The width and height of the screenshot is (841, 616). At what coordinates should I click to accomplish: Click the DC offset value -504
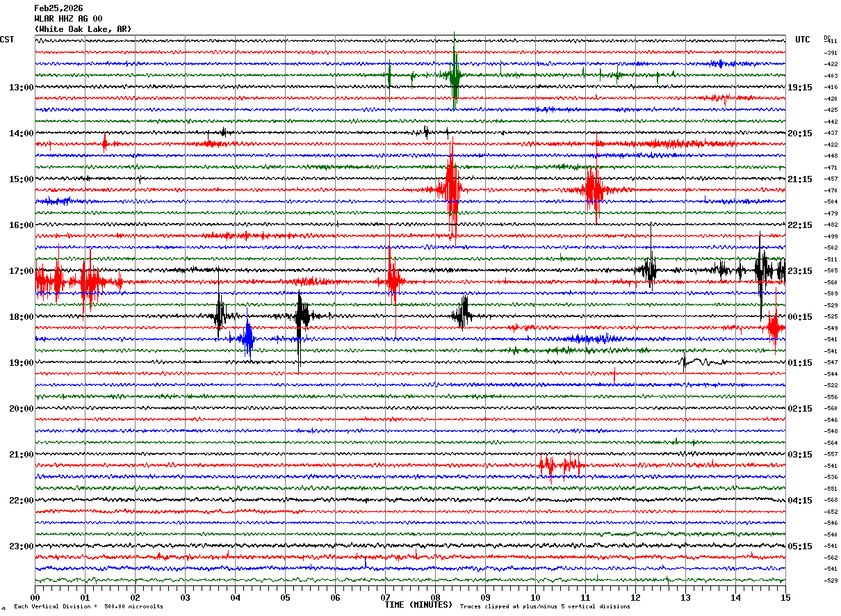point(831,202)
